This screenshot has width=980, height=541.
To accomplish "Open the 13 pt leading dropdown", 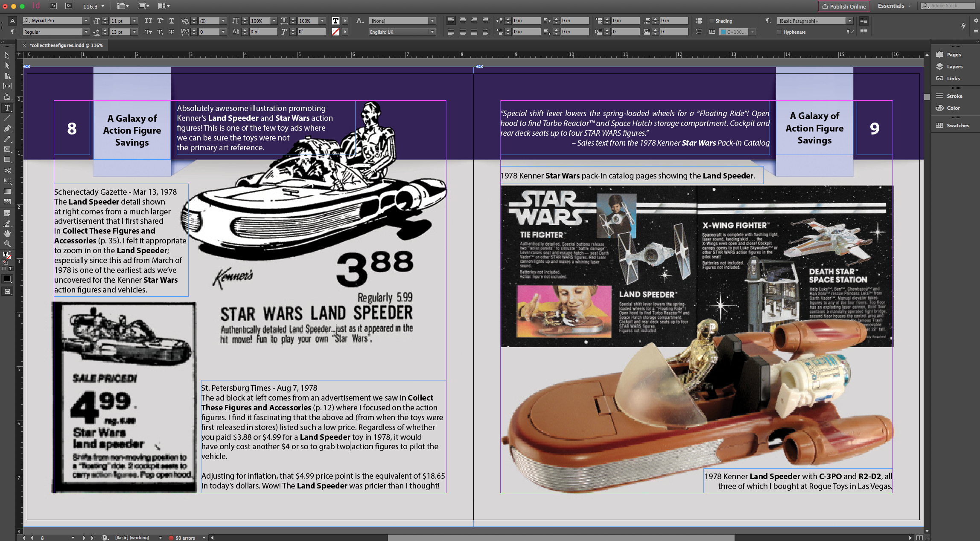I will tap(134, 32).
